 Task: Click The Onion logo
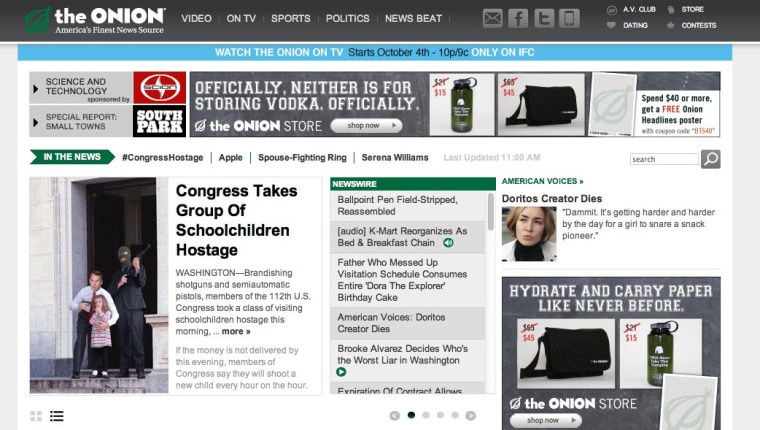coord(95,20)
